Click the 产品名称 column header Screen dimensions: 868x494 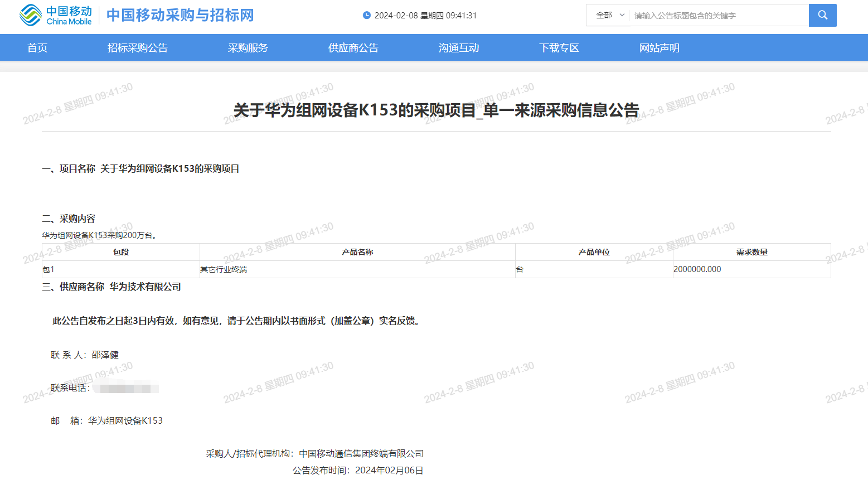coord(357,252)
